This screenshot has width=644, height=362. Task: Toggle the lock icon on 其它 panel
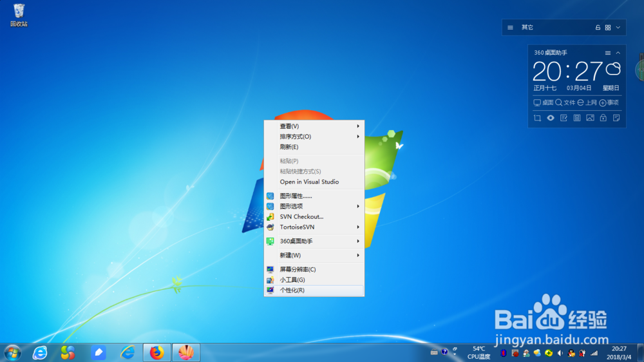(x=598, y=28)
